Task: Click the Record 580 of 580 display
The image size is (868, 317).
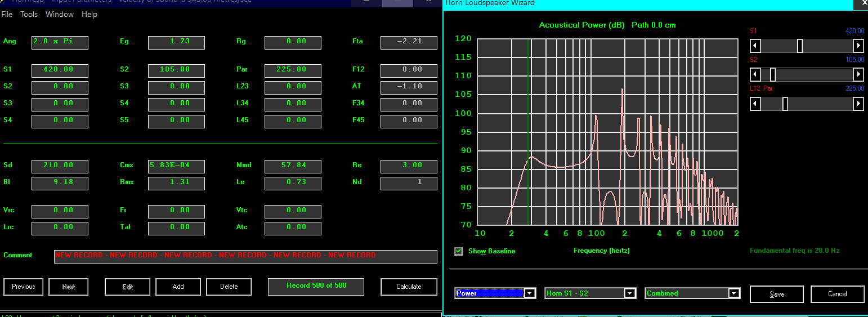Action: coord(316,286)
